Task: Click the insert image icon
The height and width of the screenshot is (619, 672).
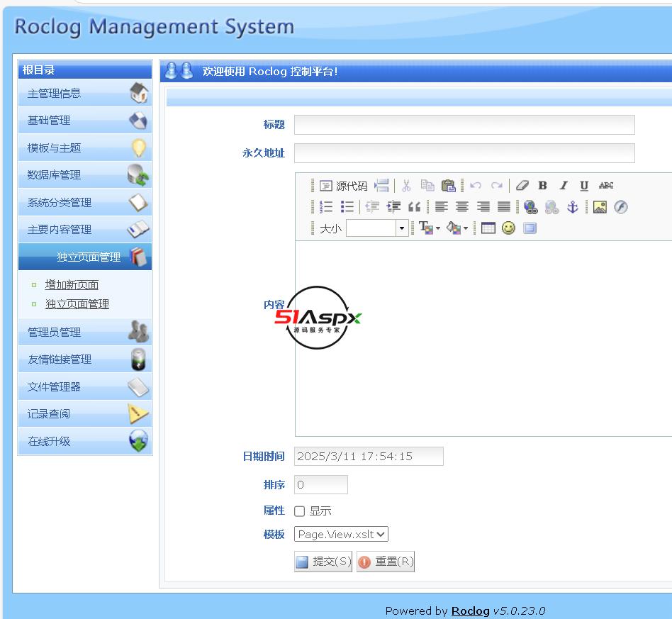Action: pos(600,207)
